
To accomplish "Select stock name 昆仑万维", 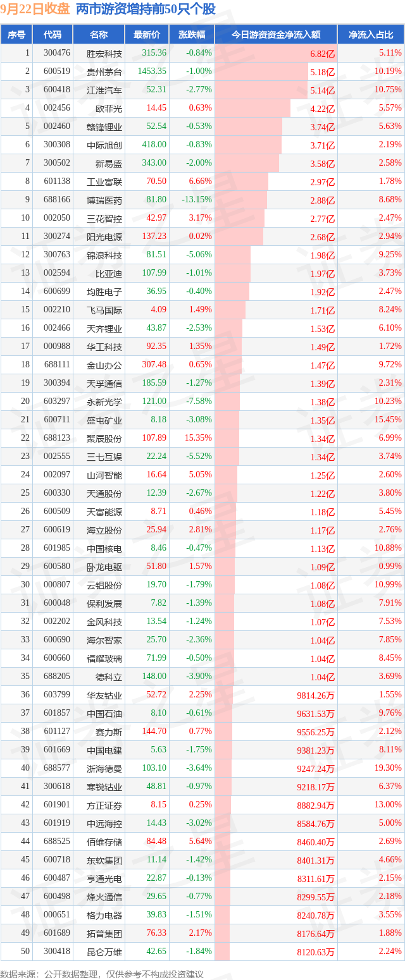I will point(104,952).
